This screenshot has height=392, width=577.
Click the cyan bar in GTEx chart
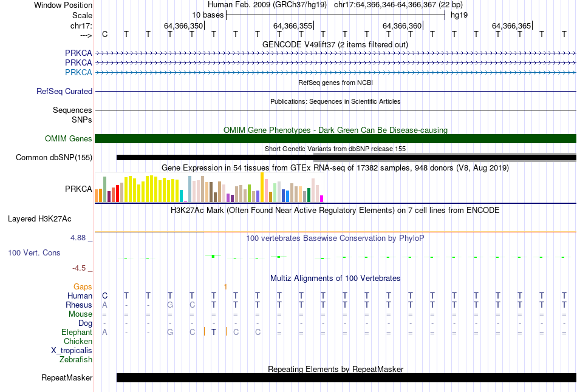181,196
